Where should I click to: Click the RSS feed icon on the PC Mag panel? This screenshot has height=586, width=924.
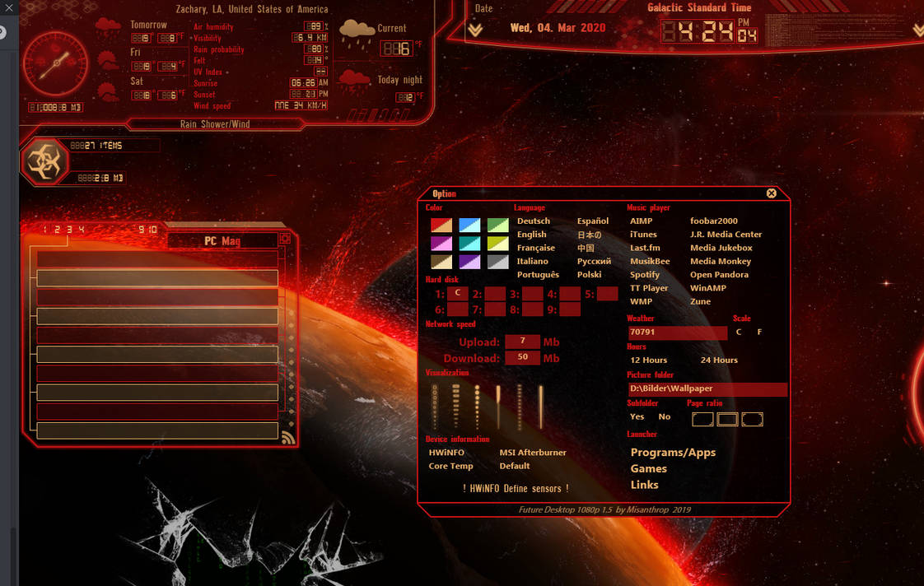289,438
